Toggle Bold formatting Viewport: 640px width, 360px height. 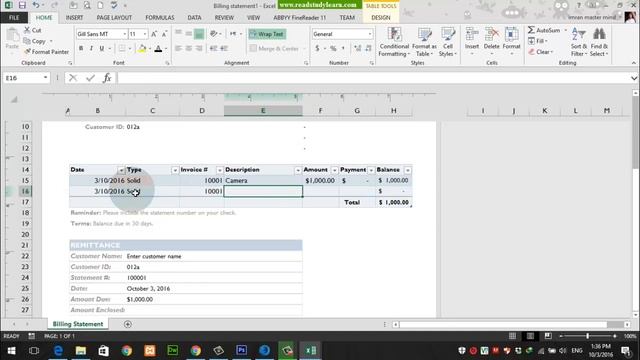point(81,49)
